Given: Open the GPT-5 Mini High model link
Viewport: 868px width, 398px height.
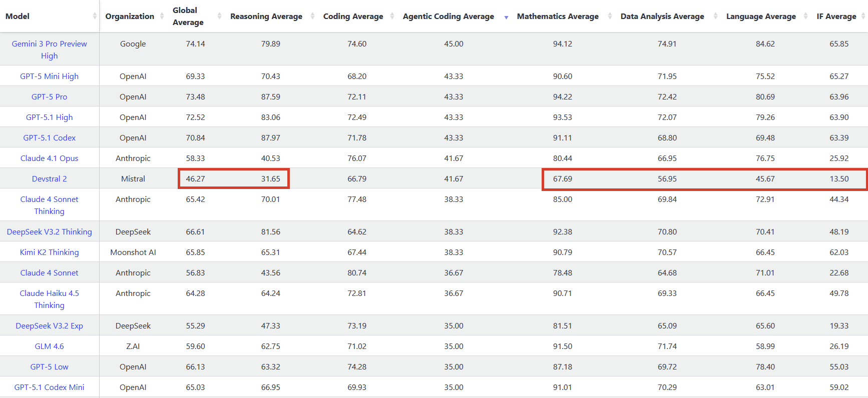Looking at the screenshot, I should [x=50, y=76].
